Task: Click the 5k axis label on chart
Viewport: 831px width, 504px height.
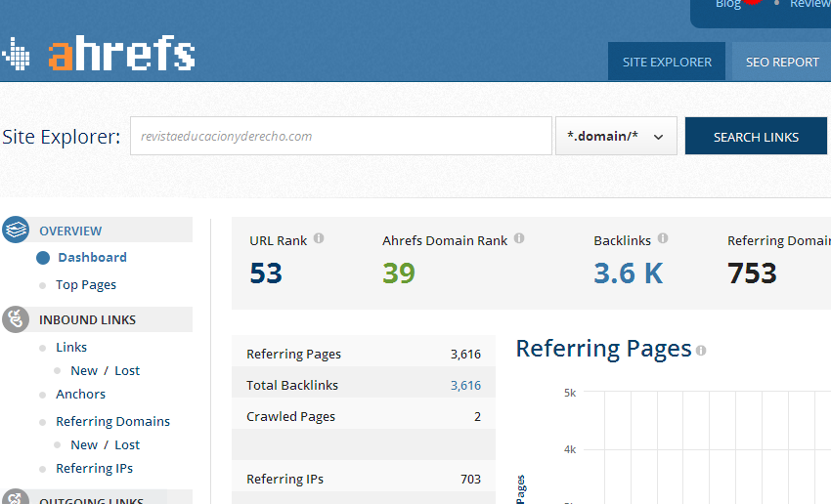Action: pyautogui.click(x=570, y=393)
